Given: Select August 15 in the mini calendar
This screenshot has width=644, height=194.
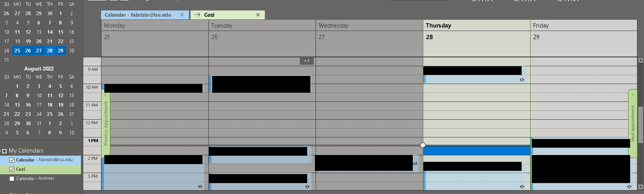Looking at the screenshot, I should pos(17,105).
